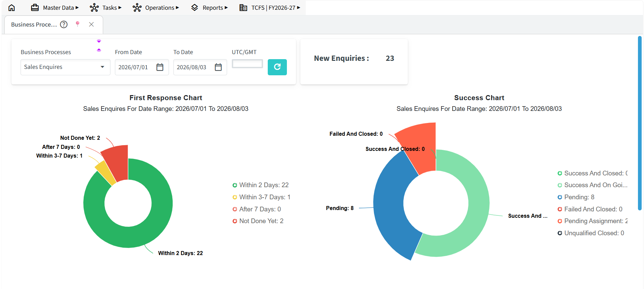Open the Sales Enquires dropdown
This screenshot has height=289, width=644.
(65, 67)
